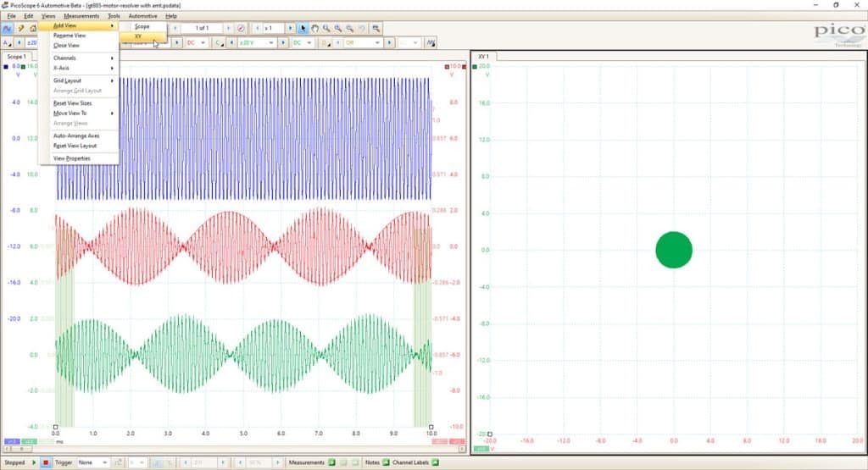
Task: Increase Channel C input range
Action: click(283, 42)
